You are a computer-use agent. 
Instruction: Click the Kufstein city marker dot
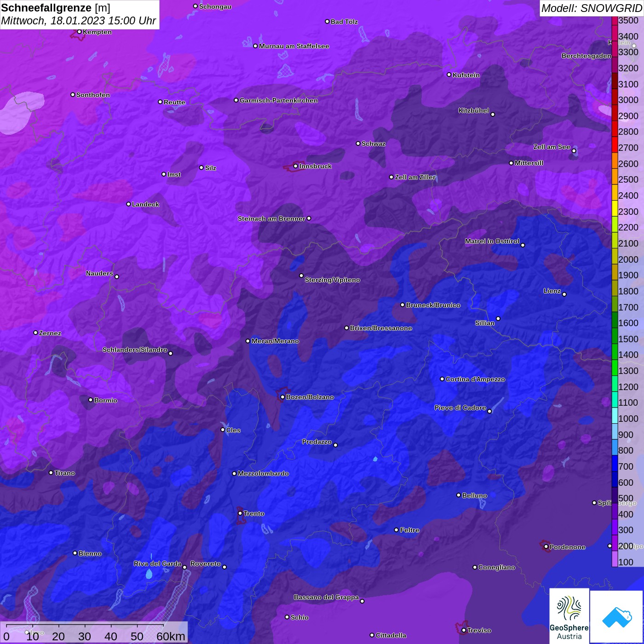449,75
